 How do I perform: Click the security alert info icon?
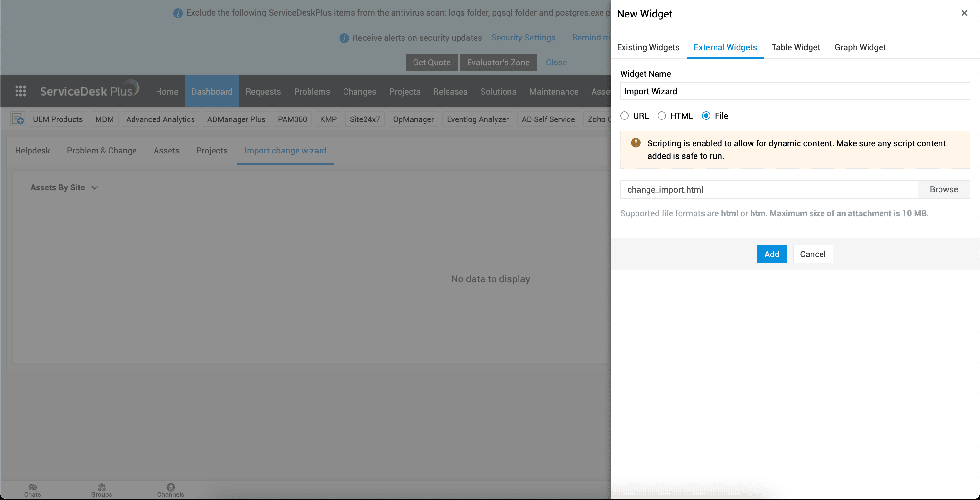[344, 38]
